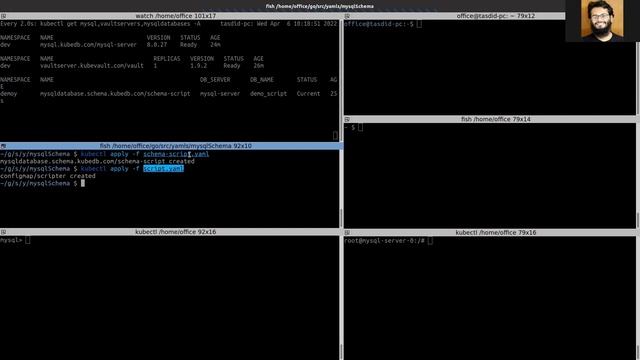Click mysql.kubedb.com/mysql-server in the watch output

tap(88, 44)
